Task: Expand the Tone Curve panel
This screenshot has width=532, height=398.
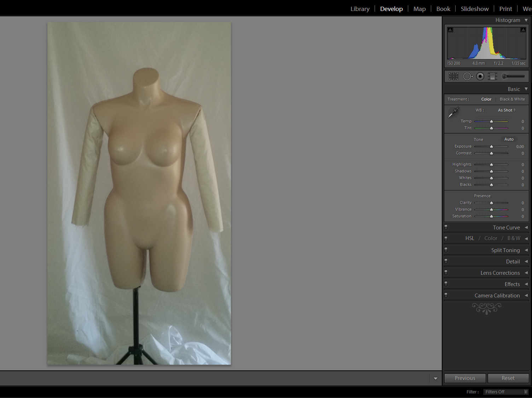Action: point(526,227)
